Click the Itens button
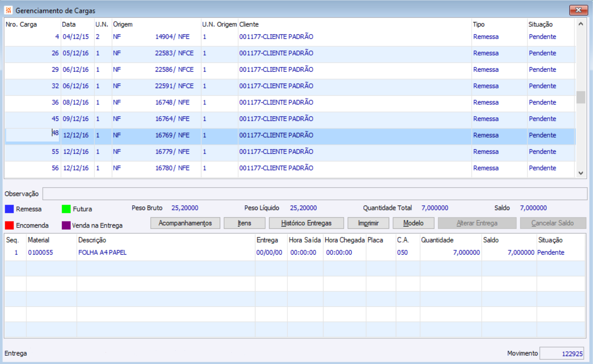This screenshot has height=364, width=593. [x=245, y=223]
